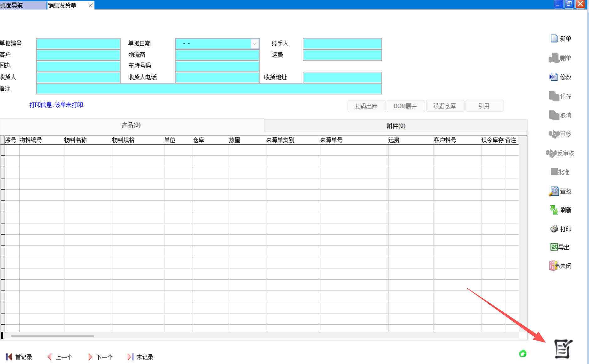Click the 关闭 close door icon
The height and width of the screenshot is (364, 589).
point(553,266)
